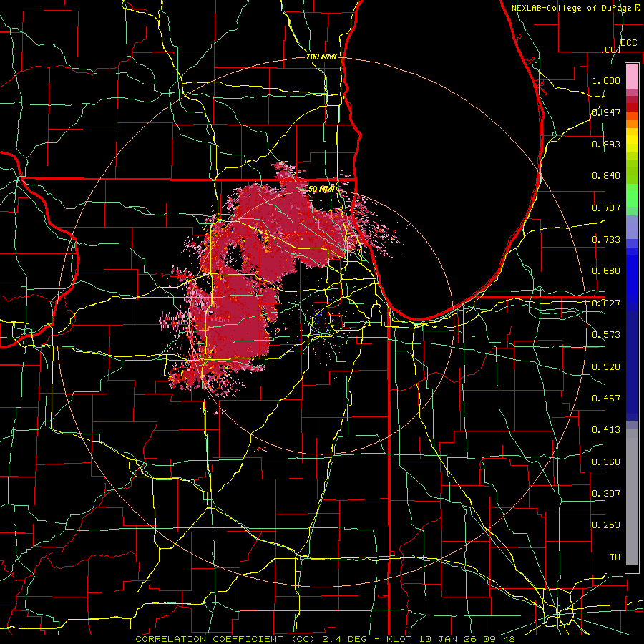Select the 0.520 legend value

(606, 366)
